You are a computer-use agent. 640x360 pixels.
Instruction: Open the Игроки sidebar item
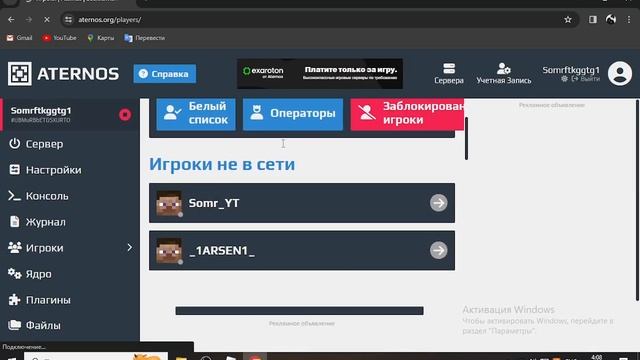[x=70, y=248]
